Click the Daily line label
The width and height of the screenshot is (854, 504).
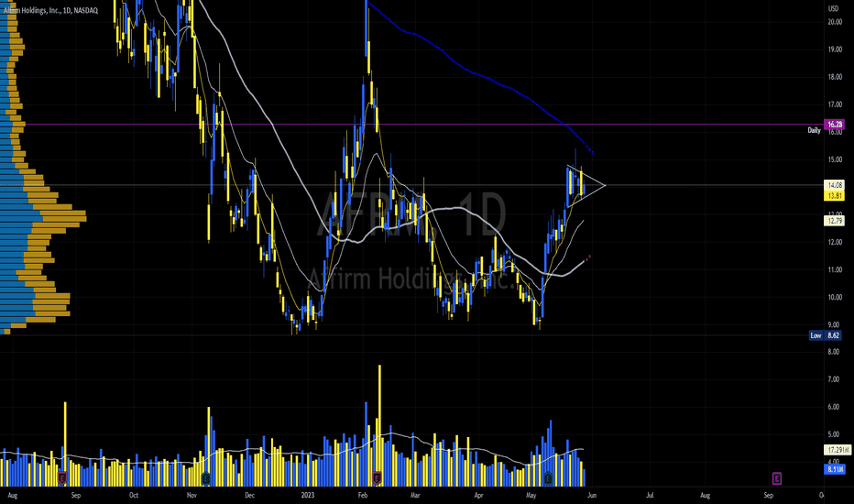click(x=814, y=130)
